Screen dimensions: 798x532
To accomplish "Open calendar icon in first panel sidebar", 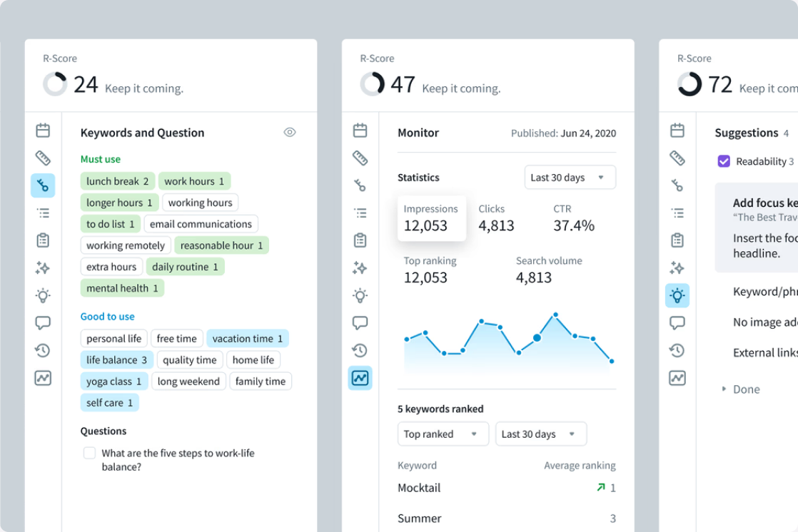I will (x=43, y=131).
